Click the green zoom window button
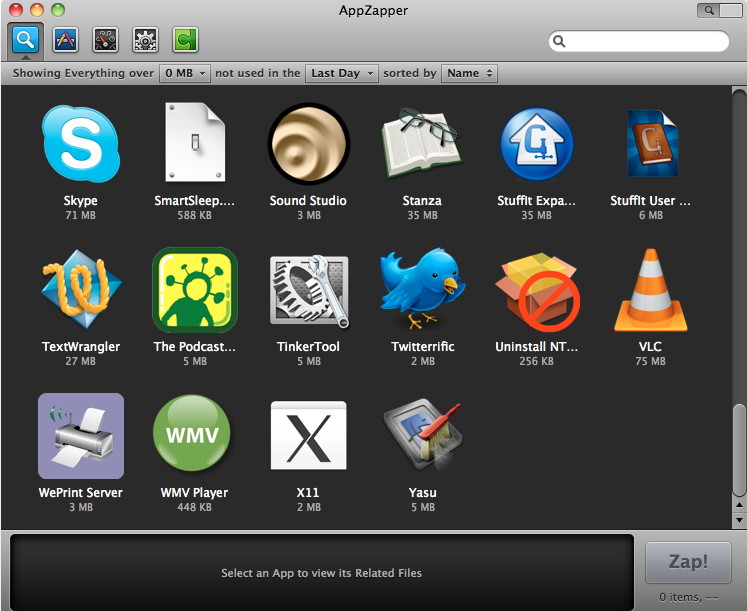The width and height of the screenshot is (747, 611). (58, 10)
